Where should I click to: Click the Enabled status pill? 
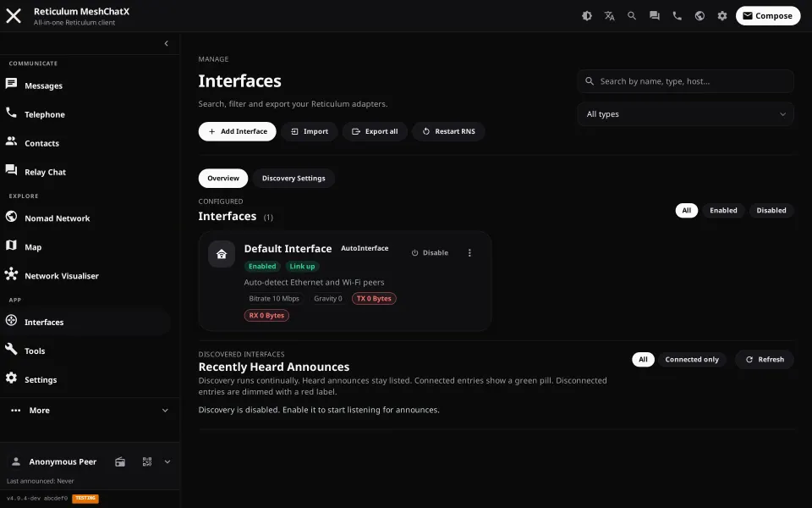[262, 267]
